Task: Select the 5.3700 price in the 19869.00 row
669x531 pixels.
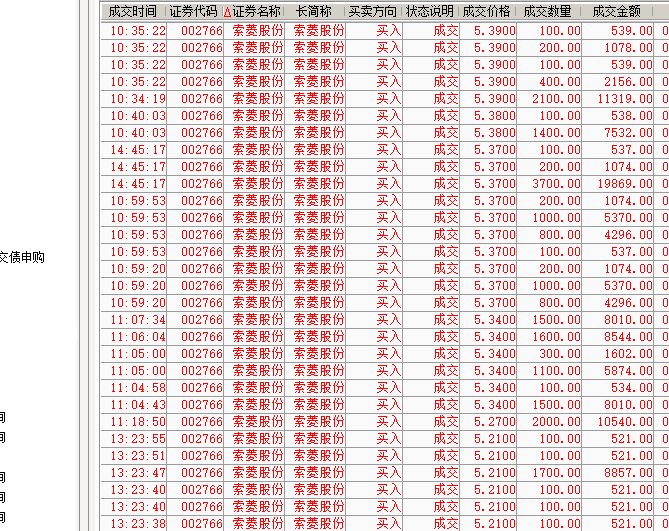Action: click(488, 184)
